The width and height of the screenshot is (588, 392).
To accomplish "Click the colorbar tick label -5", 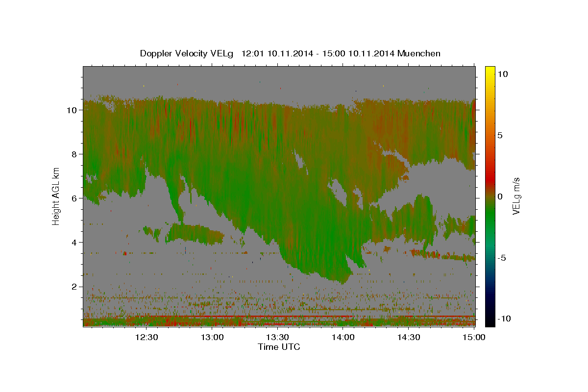I will coord(502,258).
